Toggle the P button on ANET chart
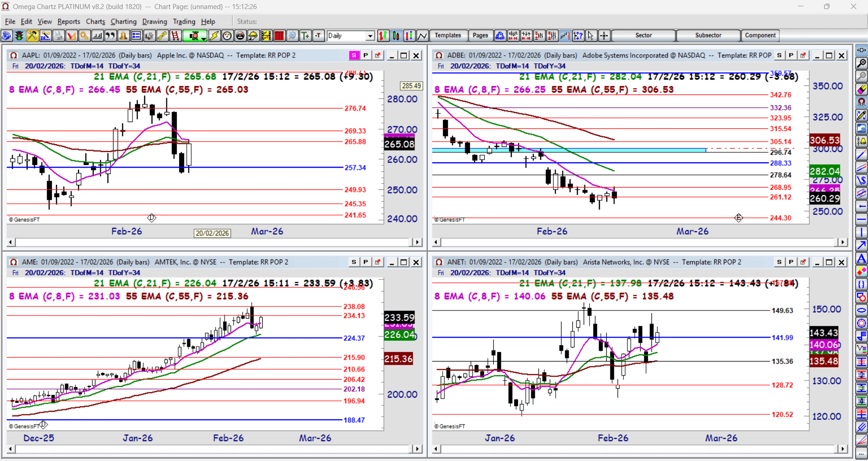 click(791, 262)
